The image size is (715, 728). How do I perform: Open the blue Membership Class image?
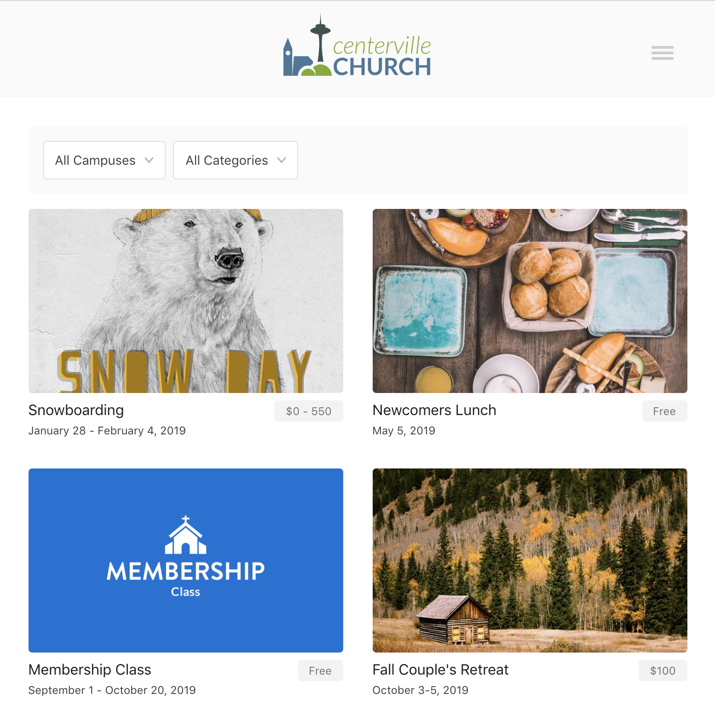(x=186, y=560)
